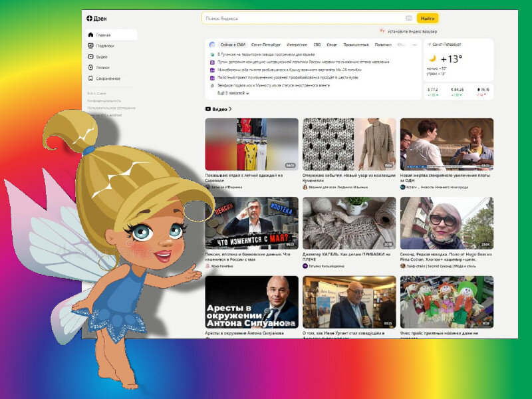The image size is (532, 399).
Task: Open the Фикс прайс scarecrow dolls thumbnail
Action: 447,302
